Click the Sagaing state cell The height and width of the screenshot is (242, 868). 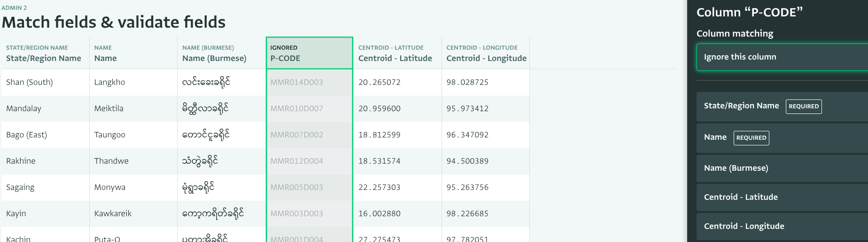pos(45,188)
